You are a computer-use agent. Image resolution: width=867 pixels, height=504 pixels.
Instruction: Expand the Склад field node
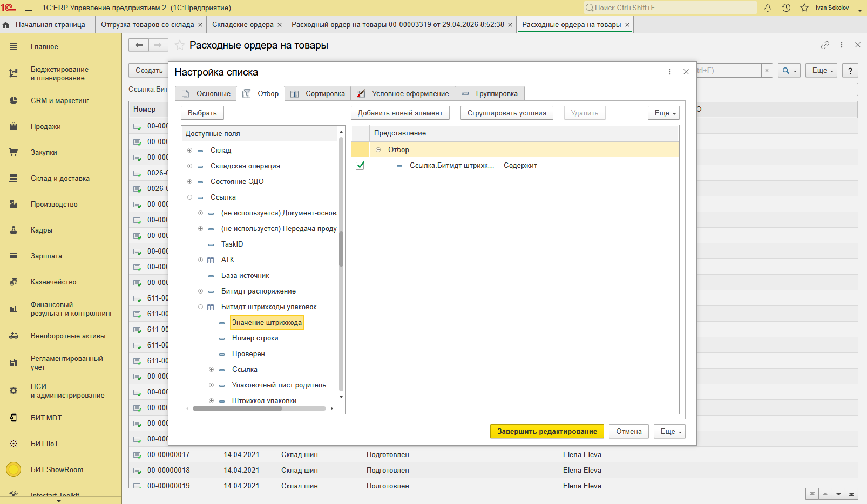pyautogui.click(x=189, y=151)
